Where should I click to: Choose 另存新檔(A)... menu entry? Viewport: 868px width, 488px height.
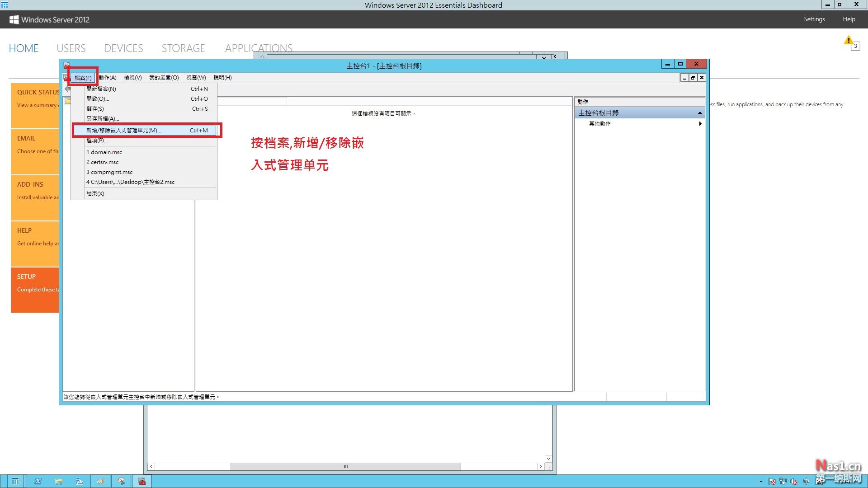[144, 119]
